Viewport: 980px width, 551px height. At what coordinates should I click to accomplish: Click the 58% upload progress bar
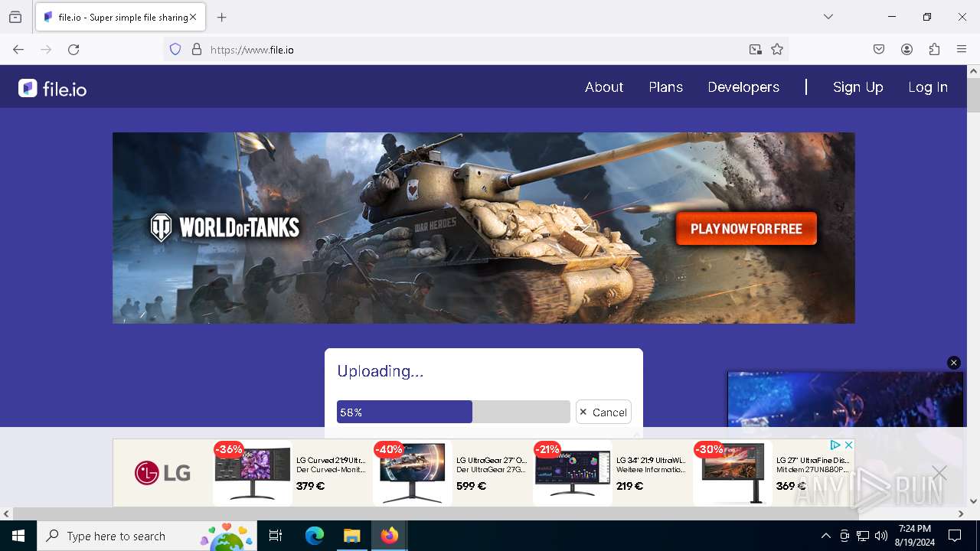(453, 412)
